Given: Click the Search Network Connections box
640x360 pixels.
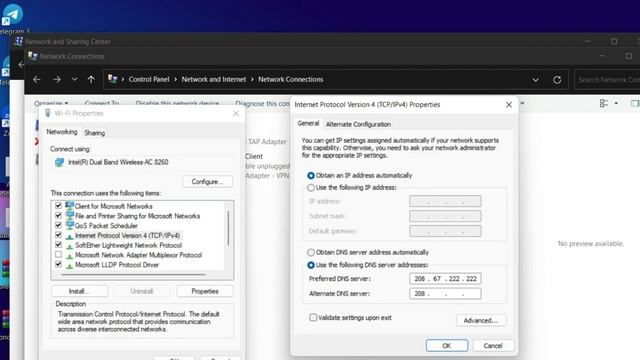Looking at the screenshot, I should pyautogui.click(x=607, y=80).
